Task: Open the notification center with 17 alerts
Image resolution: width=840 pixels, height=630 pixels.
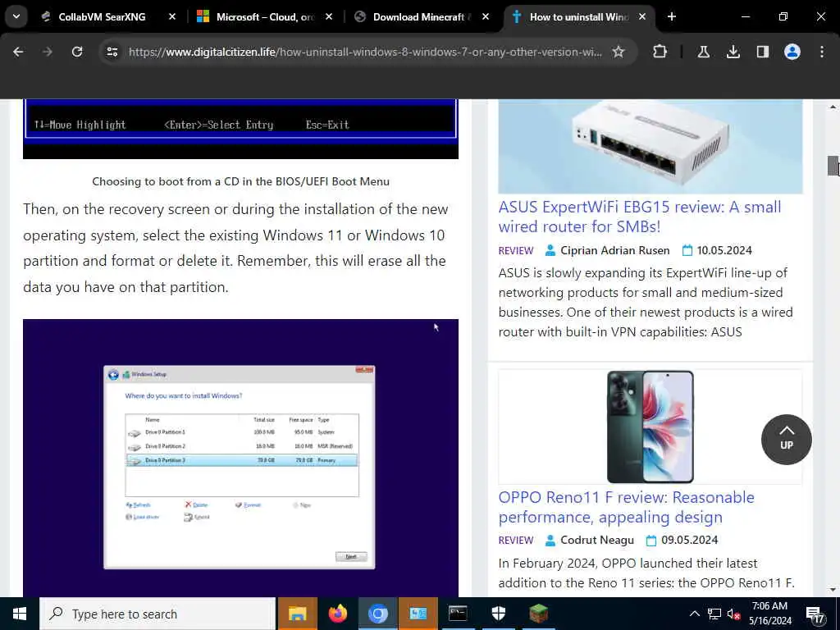Action: [815, 614]
